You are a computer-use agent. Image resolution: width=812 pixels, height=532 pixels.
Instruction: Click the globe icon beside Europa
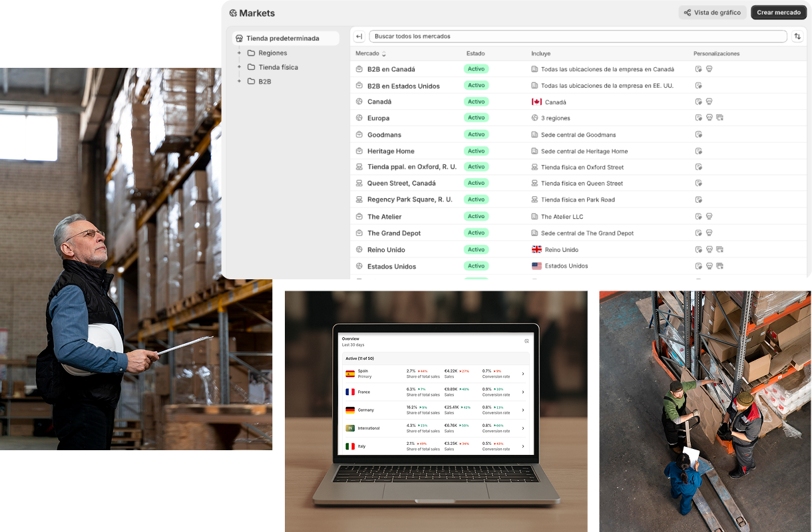(x=359, y=118)
